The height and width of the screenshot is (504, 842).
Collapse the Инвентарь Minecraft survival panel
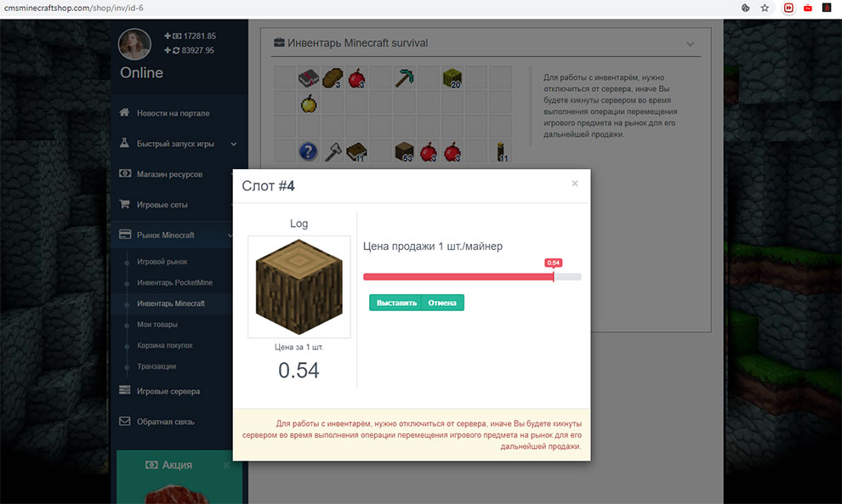pos(690,43)
